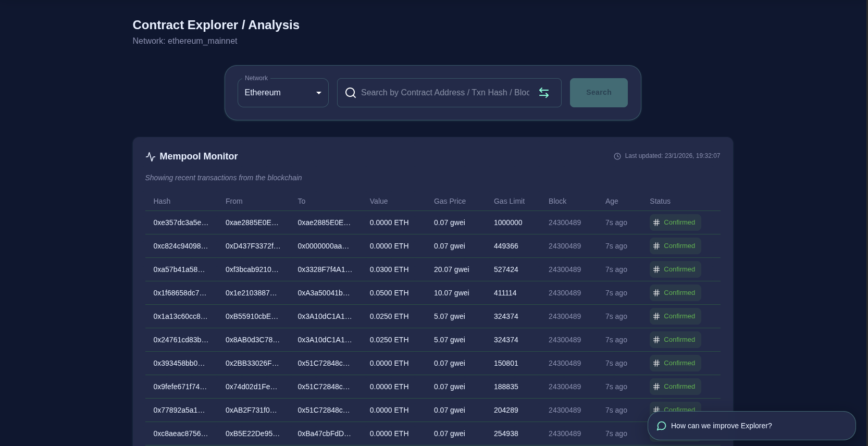Click gas limit value 204289
Screen dimensions: 868x446
[506, 410]
